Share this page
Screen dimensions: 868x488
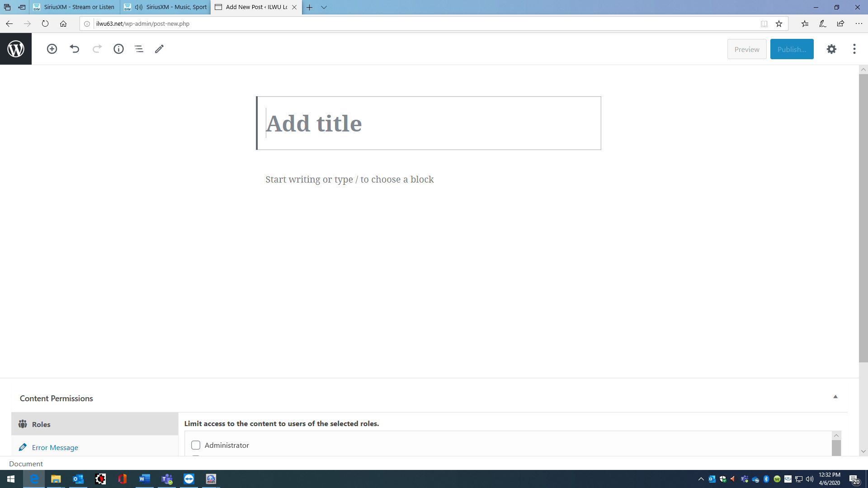tap(840, 23)
